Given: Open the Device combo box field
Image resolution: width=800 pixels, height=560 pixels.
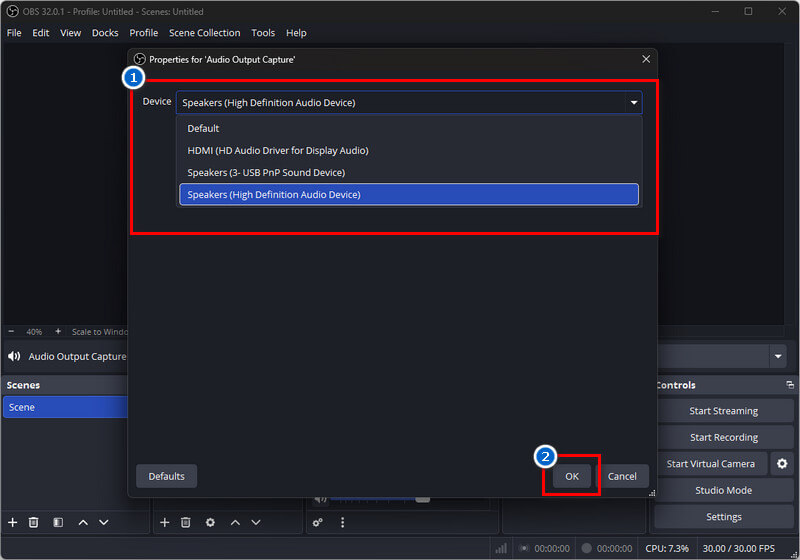Looking at the screenshot, I should coord(409,103).
